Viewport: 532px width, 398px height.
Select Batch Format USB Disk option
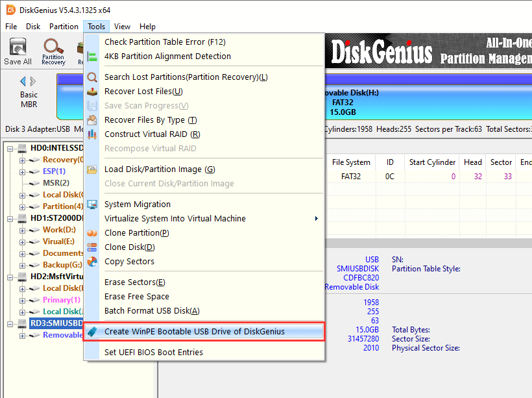152,311
